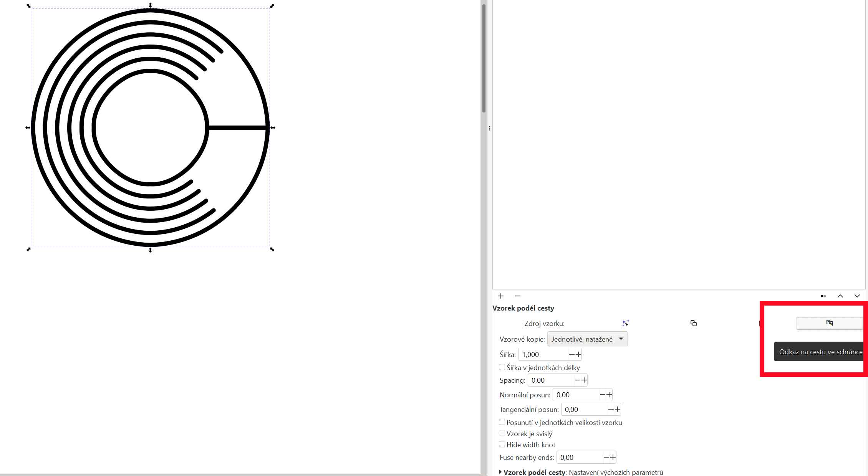Viewport: 868px width, 476px height.
Task: Toggle path effect visibility dot icon
Action: (823, 296)
